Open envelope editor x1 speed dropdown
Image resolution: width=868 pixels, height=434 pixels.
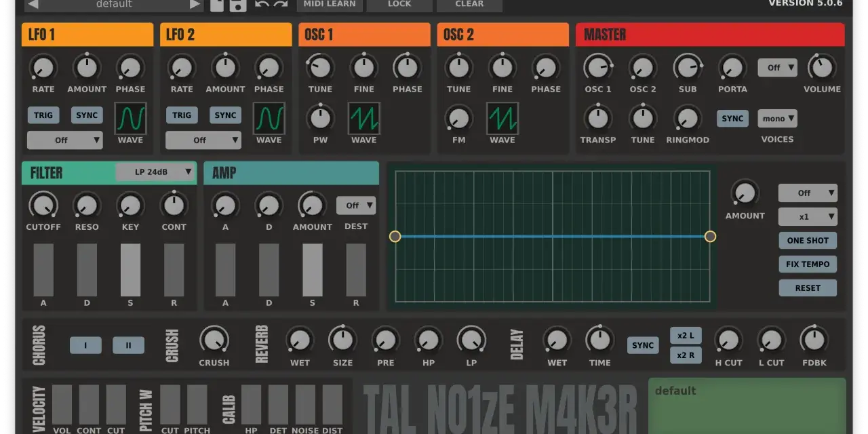(808, 217)
